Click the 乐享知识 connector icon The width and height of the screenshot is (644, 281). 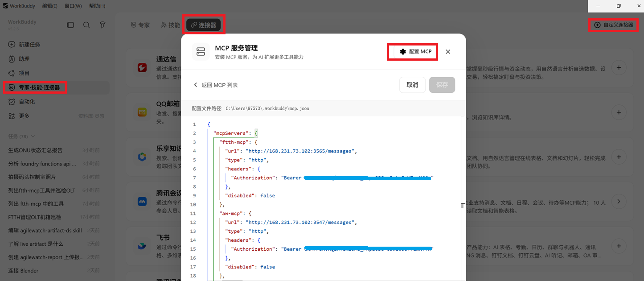click(142, 157)
